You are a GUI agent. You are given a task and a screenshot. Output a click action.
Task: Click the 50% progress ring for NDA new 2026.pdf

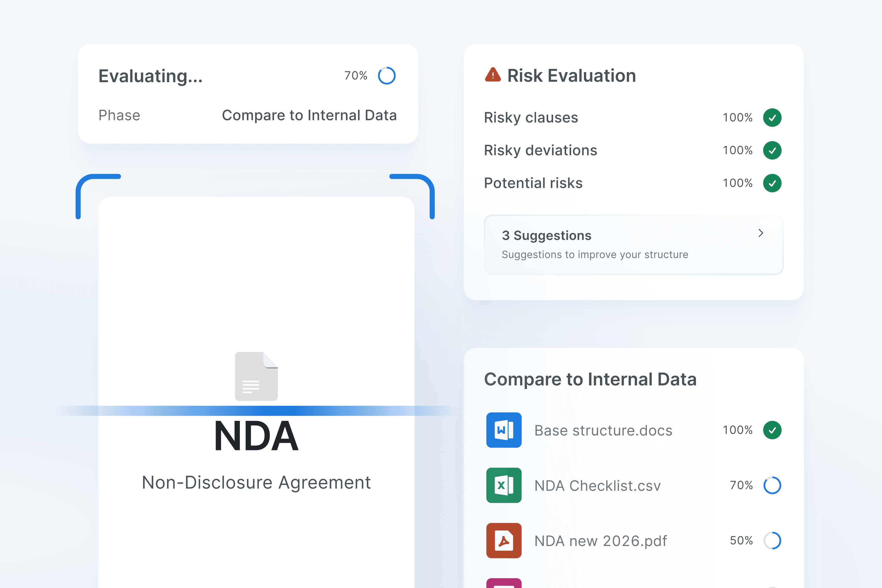tap(772, 540)
